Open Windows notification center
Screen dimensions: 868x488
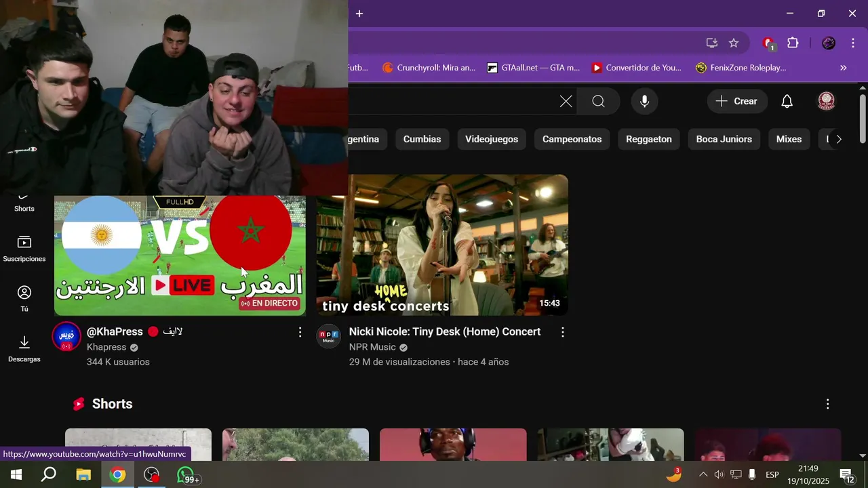[846, 475]
